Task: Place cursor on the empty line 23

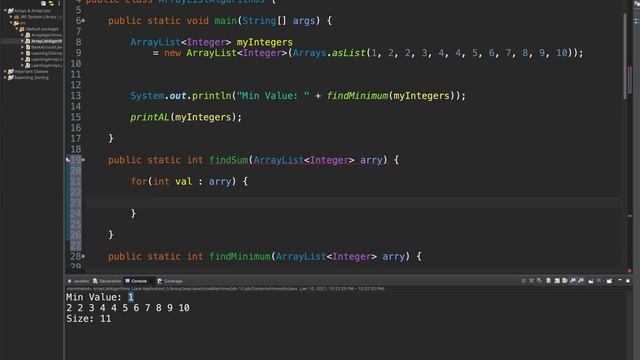Action: [x=353, y=203]
